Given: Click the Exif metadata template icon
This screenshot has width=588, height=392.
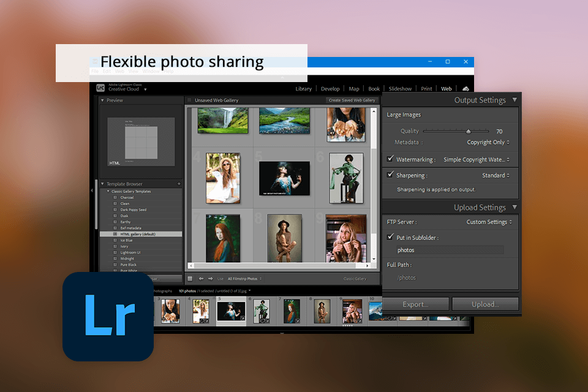Looking at the screenshot, I should point(115,228).
